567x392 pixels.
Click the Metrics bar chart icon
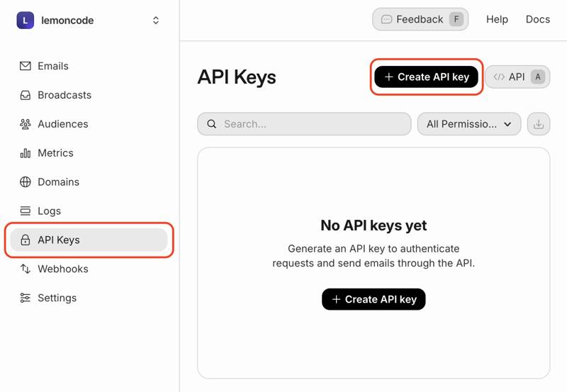[x=26, y=153]
